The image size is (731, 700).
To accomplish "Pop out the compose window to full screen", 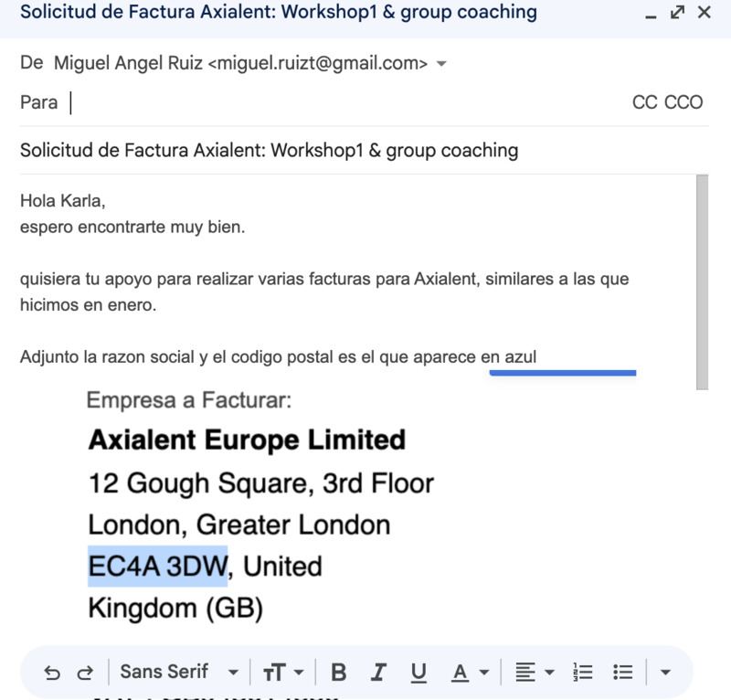I will pos(677,13).
